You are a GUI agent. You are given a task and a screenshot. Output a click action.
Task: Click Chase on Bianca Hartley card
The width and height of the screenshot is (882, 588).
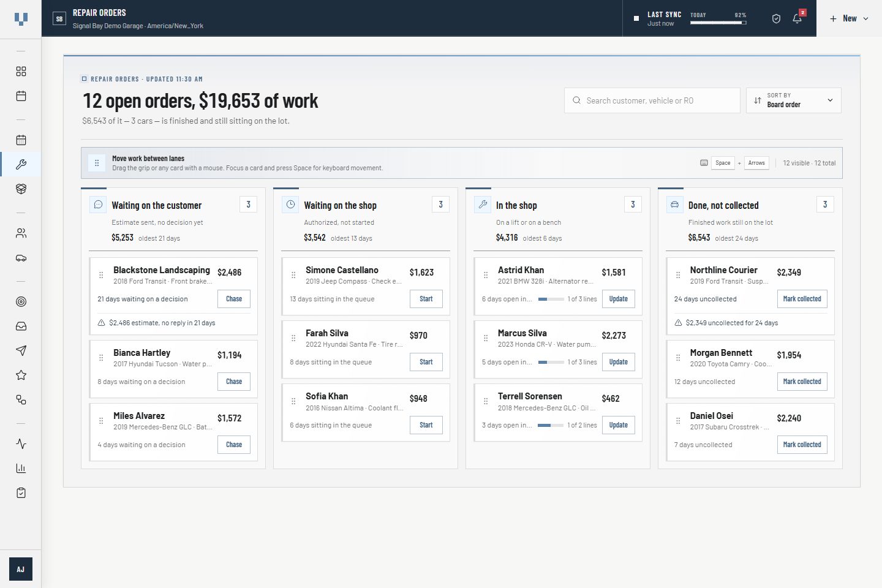tap(234, 382)
